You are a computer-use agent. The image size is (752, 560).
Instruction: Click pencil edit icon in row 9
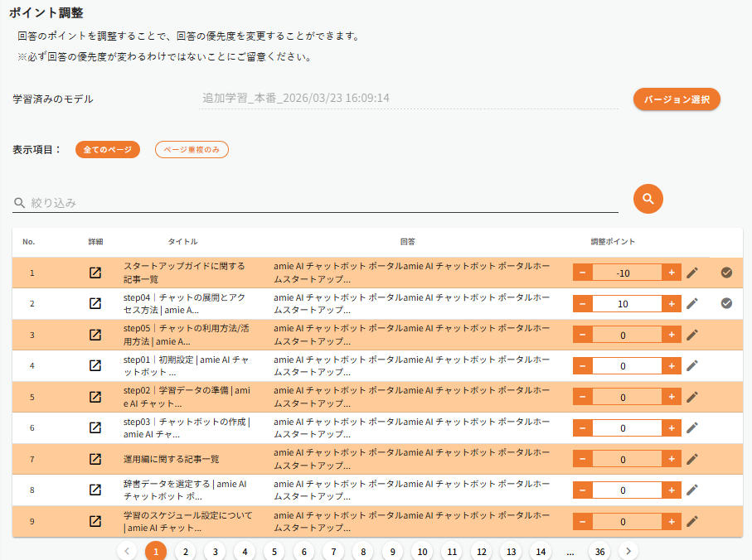(x=693, y=521)
